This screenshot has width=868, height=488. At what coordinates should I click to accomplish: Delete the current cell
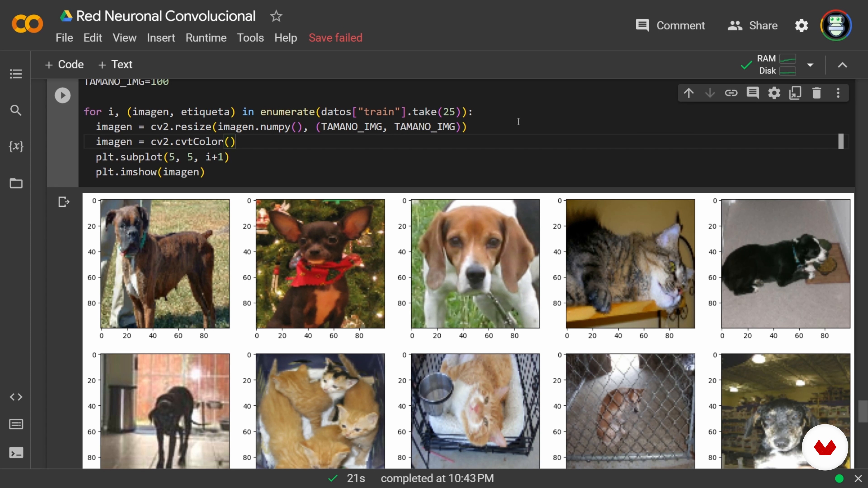tap(817, 93)
